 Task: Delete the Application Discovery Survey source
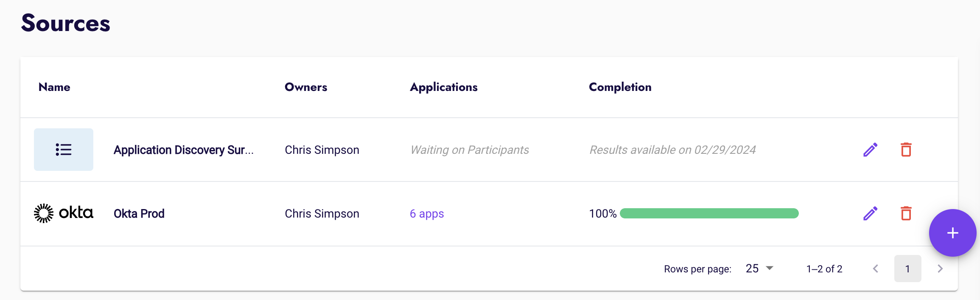pyautogui.click(x=906, y=150)
